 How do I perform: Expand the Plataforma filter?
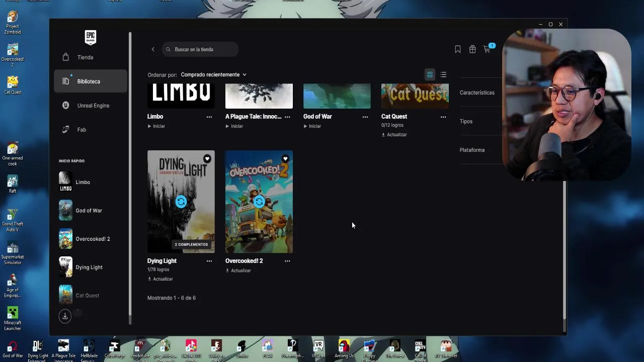click(x=472, y=150)
